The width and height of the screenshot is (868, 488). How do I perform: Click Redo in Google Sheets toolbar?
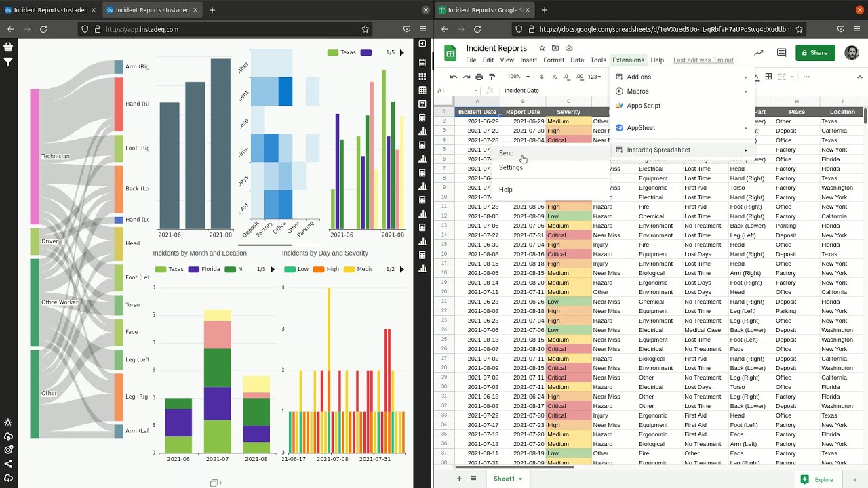tap(466, 77)
